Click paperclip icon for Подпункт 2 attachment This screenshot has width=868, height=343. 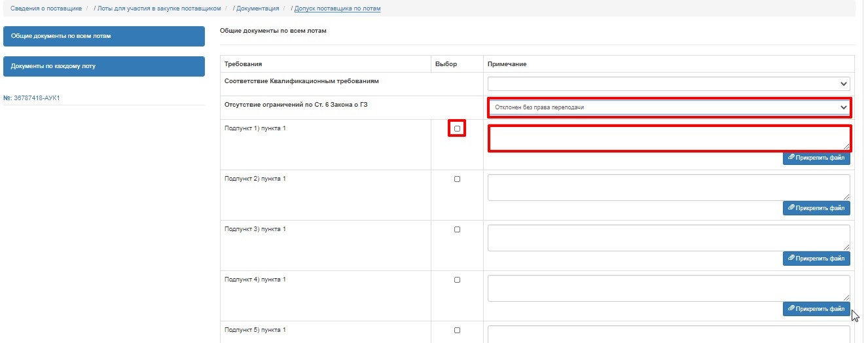(791, 208)
